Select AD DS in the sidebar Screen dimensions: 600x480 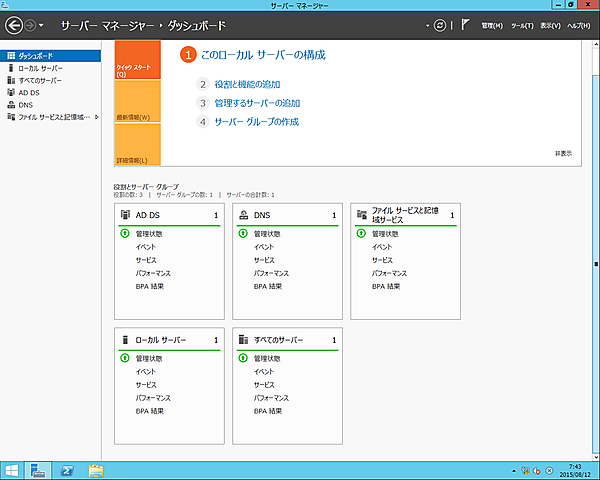(x=51, y=93)
